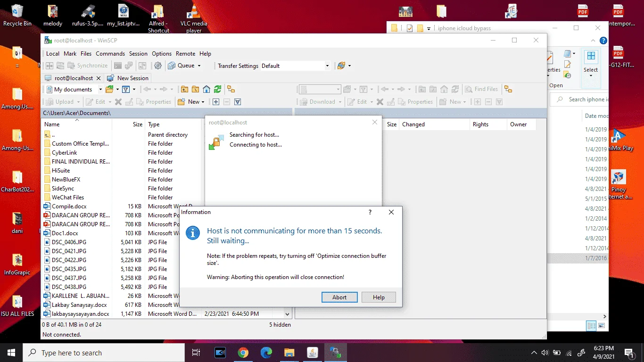
Task: Click the volume icon in system tray
Action: [545, 353]
